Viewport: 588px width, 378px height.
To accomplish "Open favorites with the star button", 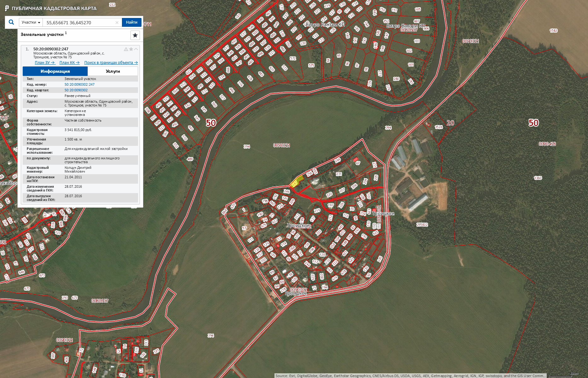I will tap(135, 35).
